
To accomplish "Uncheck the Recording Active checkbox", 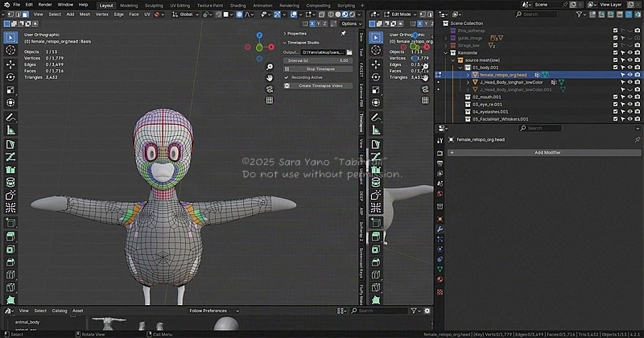I will 287,77.
